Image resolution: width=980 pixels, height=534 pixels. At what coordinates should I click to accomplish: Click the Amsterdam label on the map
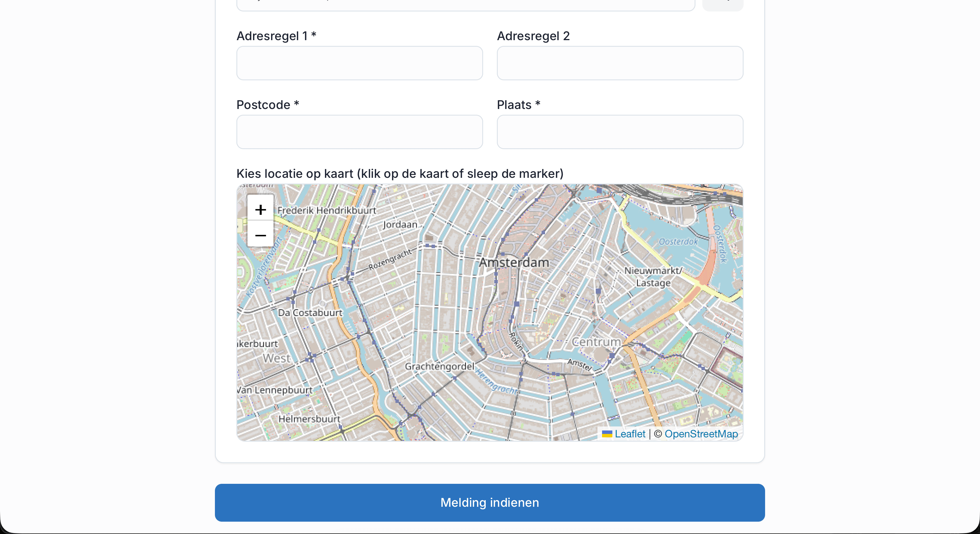514,262
